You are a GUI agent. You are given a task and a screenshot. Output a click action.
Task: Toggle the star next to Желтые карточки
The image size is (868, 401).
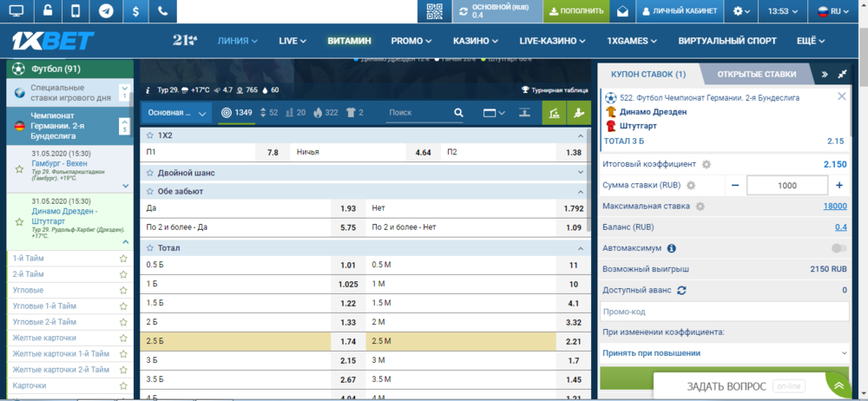click(123, 338)
